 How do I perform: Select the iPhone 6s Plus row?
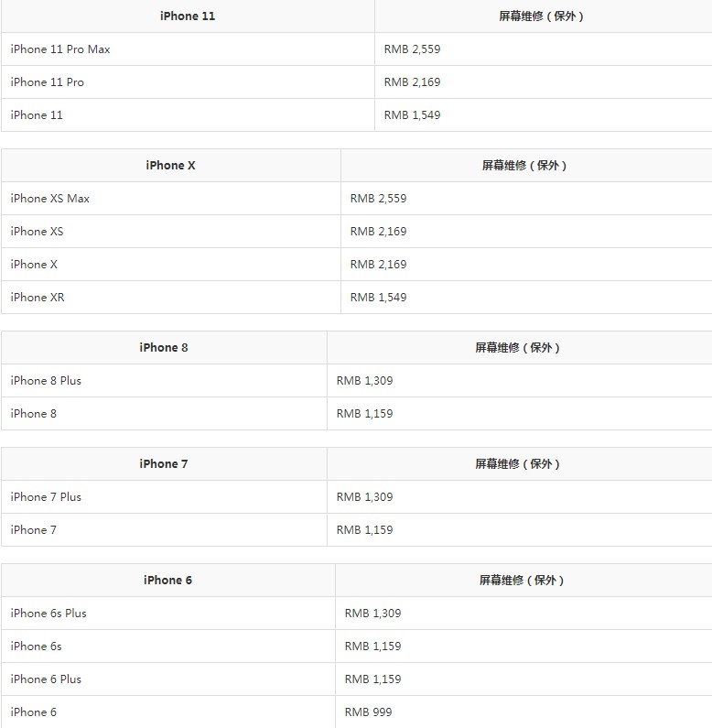pos(49,614)
